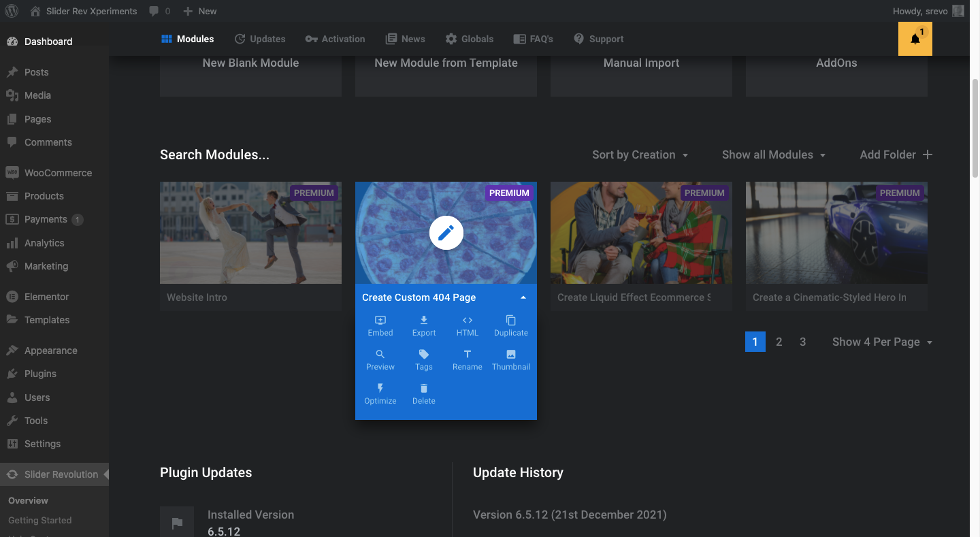Viewport: 980px width, 537px height.
Task: Preview the Create Custom 404 Page module
Action: (380, 360)
